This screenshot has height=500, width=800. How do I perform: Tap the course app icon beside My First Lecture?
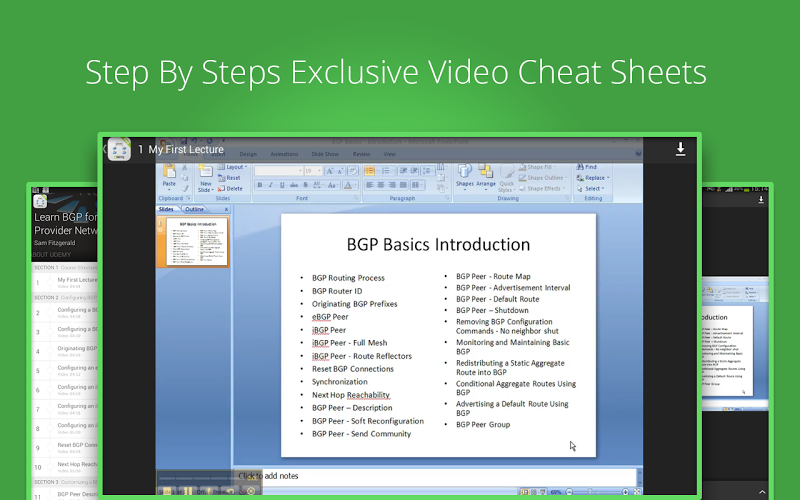click(x=119, y=149)
